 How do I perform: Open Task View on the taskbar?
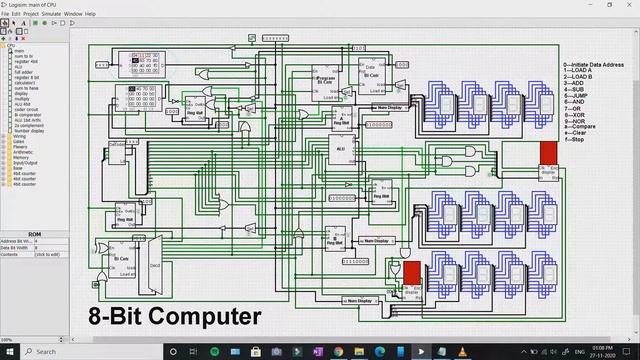tap(193, 351)
